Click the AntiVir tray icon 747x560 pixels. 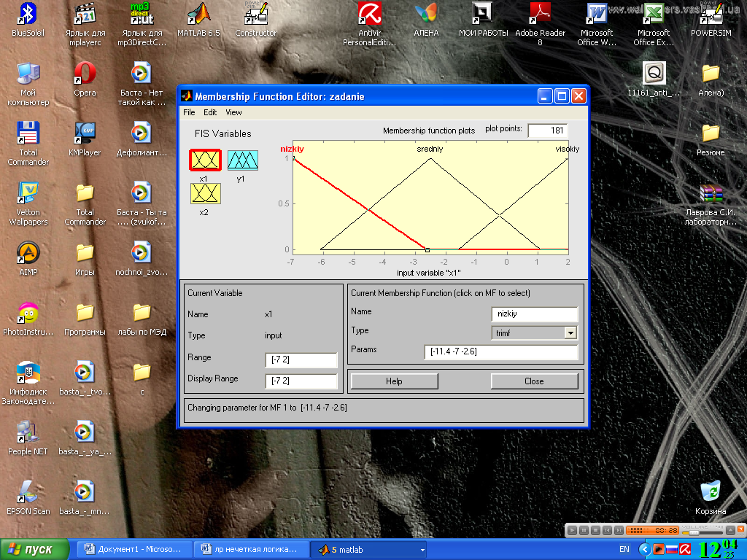coord(685,550)
